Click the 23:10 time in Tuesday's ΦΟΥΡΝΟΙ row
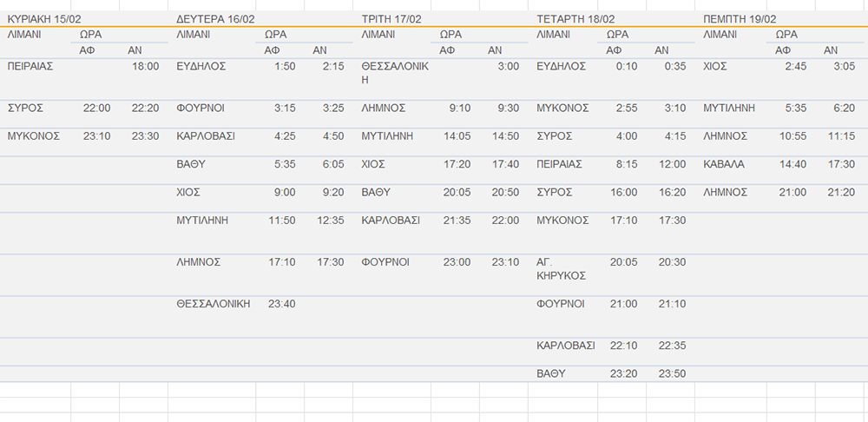This screenshot has width=868, height=422. point(505,262)
